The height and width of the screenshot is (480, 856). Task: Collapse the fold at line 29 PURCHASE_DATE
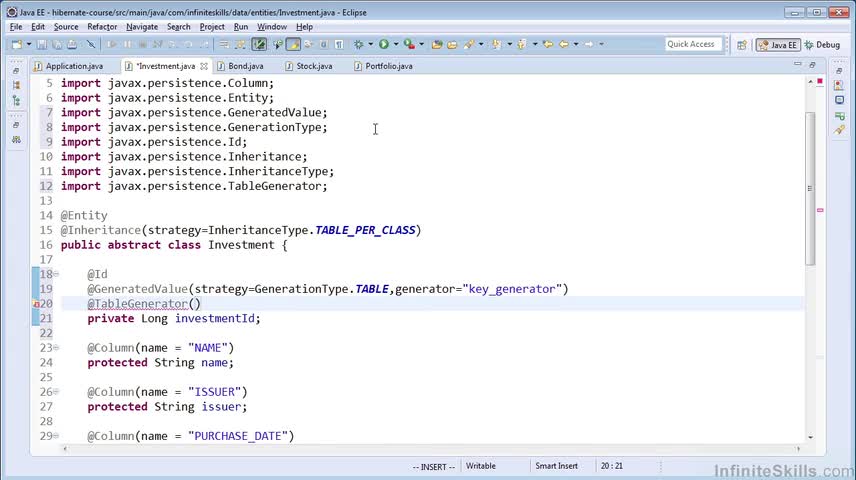pos(56,436)
